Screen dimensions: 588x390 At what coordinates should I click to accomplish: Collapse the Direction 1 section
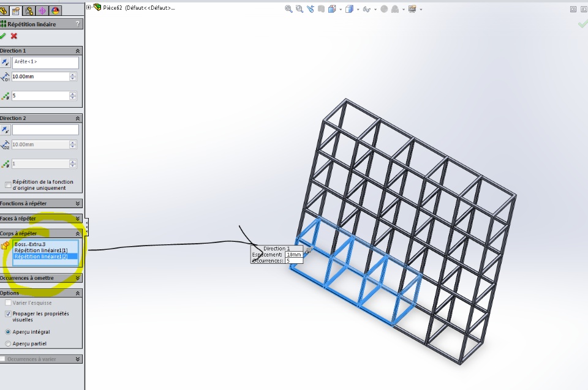78,51
